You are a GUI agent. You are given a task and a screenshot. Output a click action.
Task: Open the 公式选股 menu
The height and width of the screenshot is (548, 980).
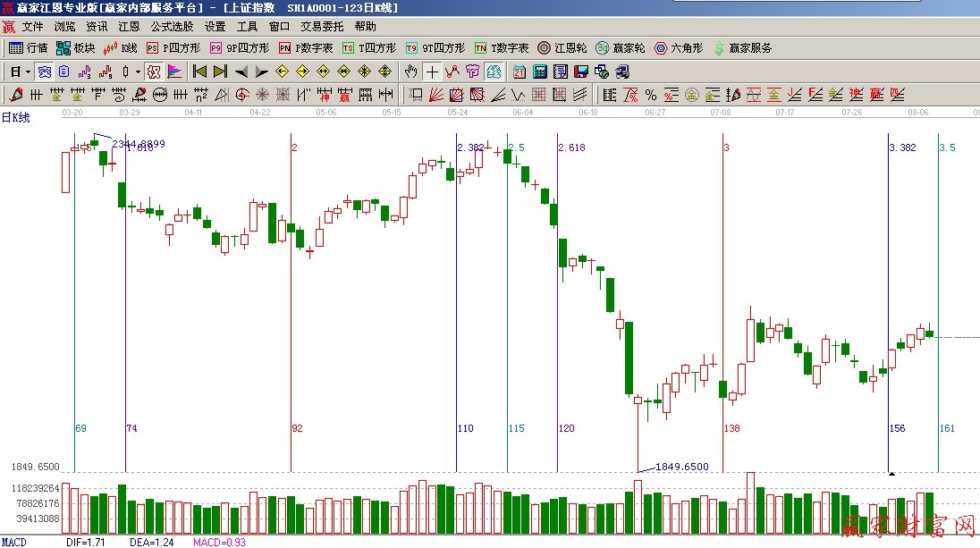pyautogui.click(x=172, y=27)
